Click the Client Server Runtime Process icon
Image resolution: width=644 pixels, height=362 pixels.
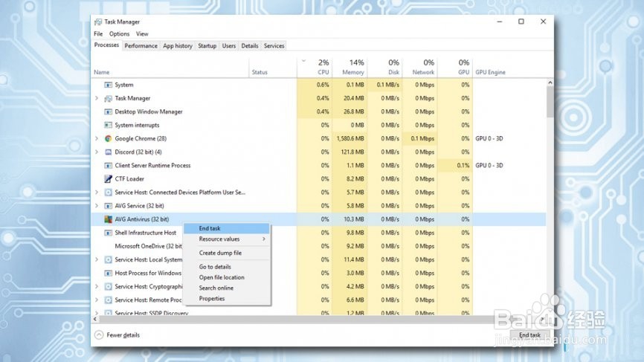pos(108,166)
